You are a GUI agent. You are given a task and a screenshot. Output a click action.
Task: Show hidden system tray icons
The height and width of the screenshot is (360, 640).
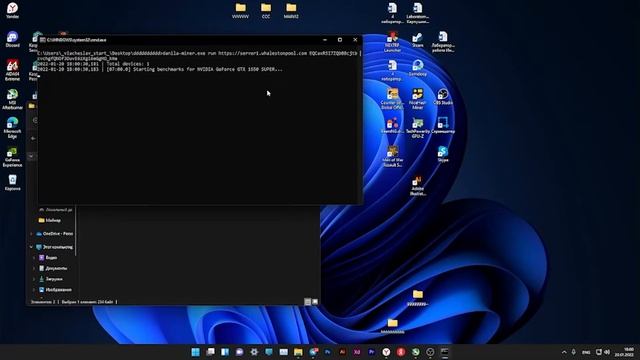click(564, 352)
